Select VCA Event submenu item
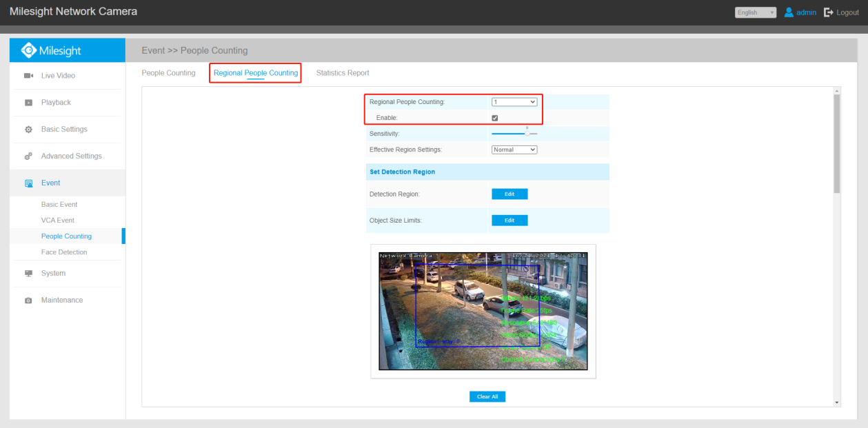Screen dimensions: 868x428 [x=58, y=221]
